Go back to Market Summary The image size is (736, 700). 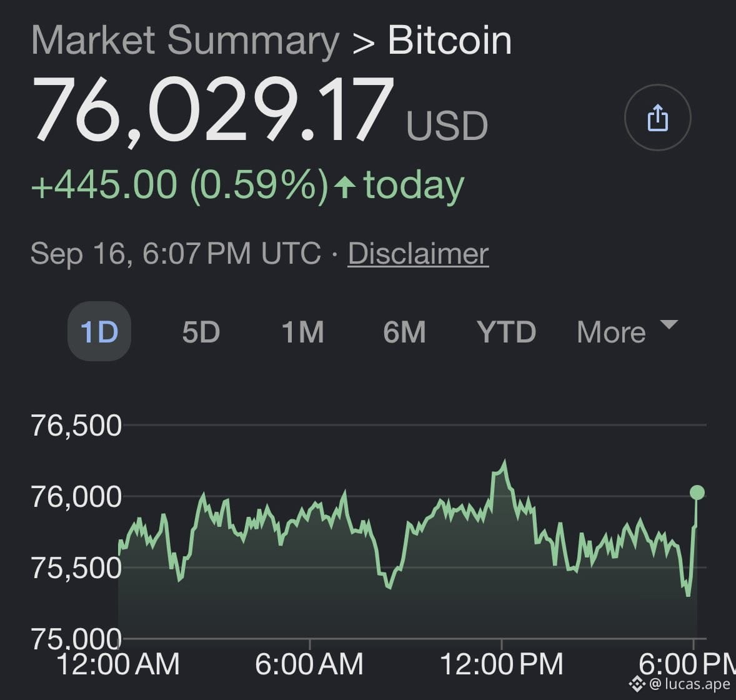(x=185, y=40)
